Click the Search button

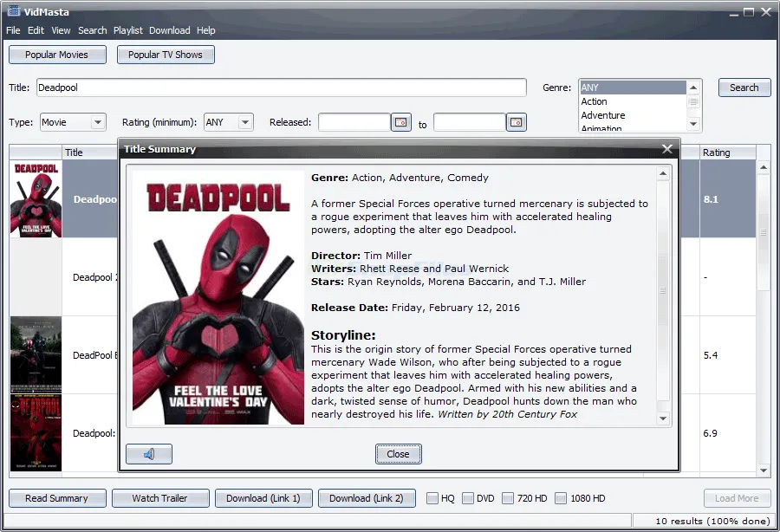tap(744, 88)
